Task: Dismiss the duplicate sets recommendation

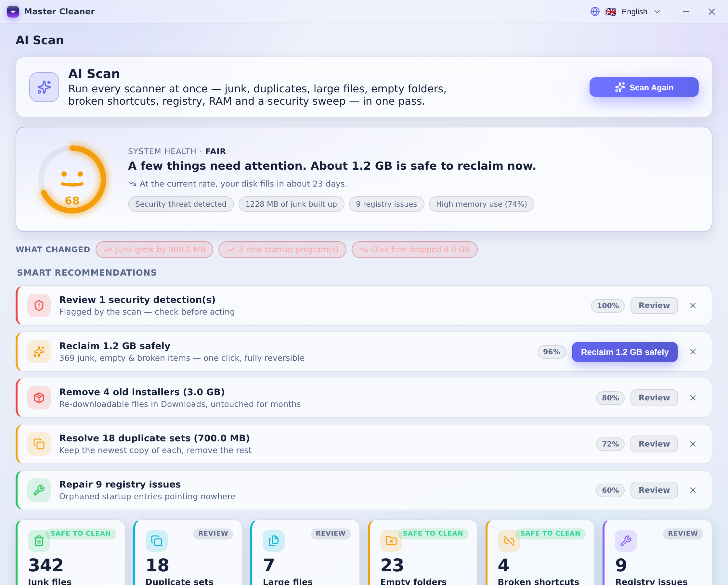Action: (x=693, y=444)
